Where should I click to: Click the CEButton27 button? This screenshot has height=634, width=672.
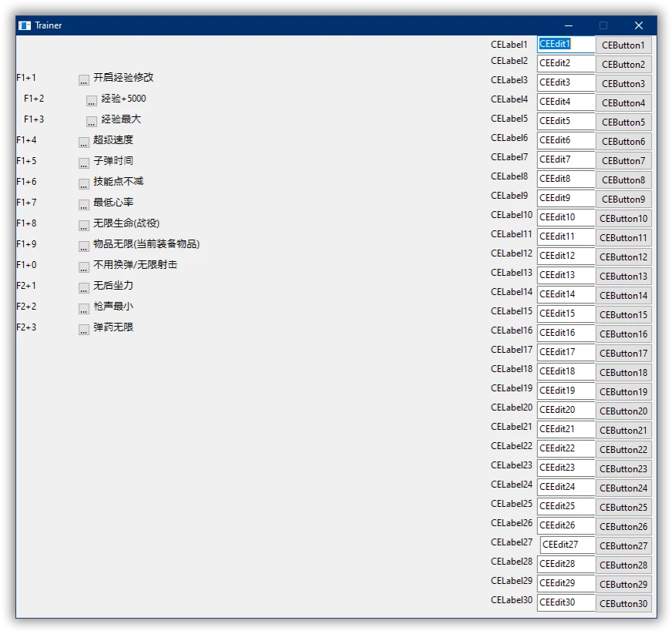click(623, 545)
